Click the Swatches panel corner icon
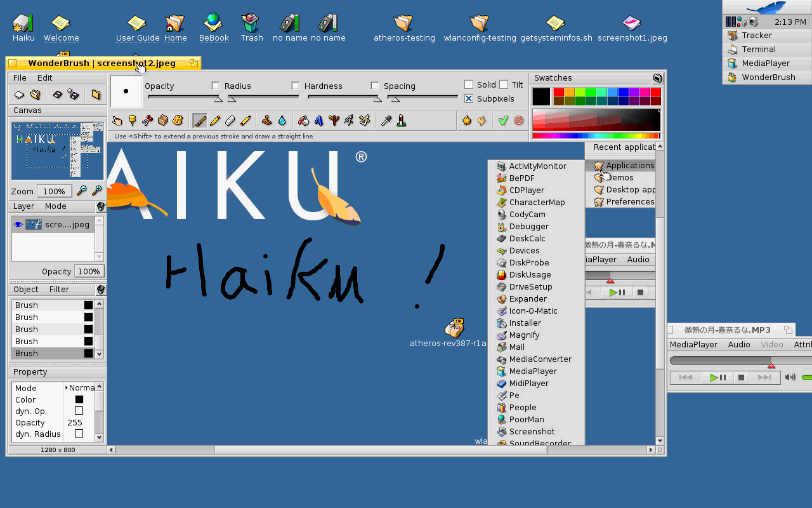This screenshot has height=508, width=812. (658, 78)
